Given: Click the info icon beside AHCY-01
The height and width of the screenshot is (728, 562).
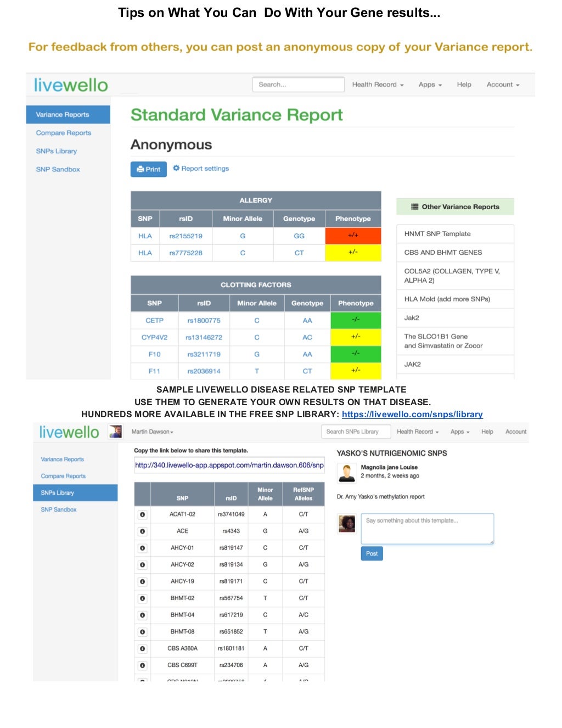Looking at the screenshot, I should coord(143,548).
